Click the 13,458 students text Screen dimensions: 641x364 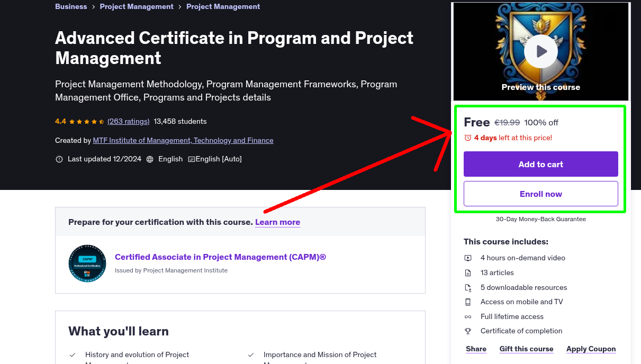(x=180, y=121)
